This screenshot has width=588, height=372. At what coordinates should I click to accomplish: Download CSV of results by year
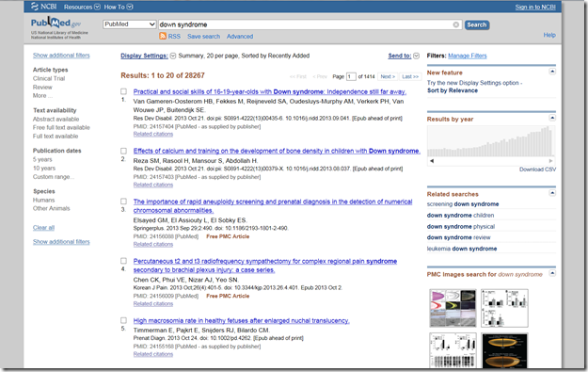point(537,170)
